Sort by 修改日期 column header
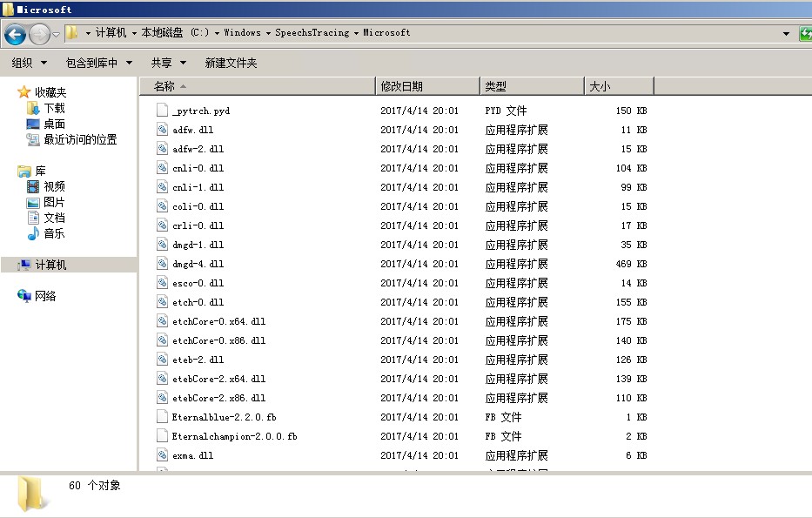The height and width of the screenshot is (518, 812). point(427,86)
